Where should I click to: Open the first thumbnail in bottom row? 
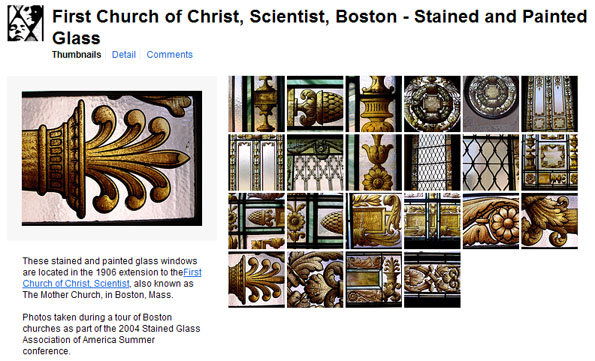(257, 279)
